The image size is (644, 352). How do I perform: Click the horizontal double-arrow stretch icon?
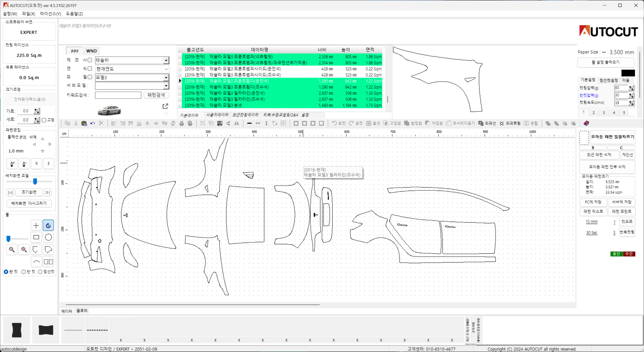(258, 123)
